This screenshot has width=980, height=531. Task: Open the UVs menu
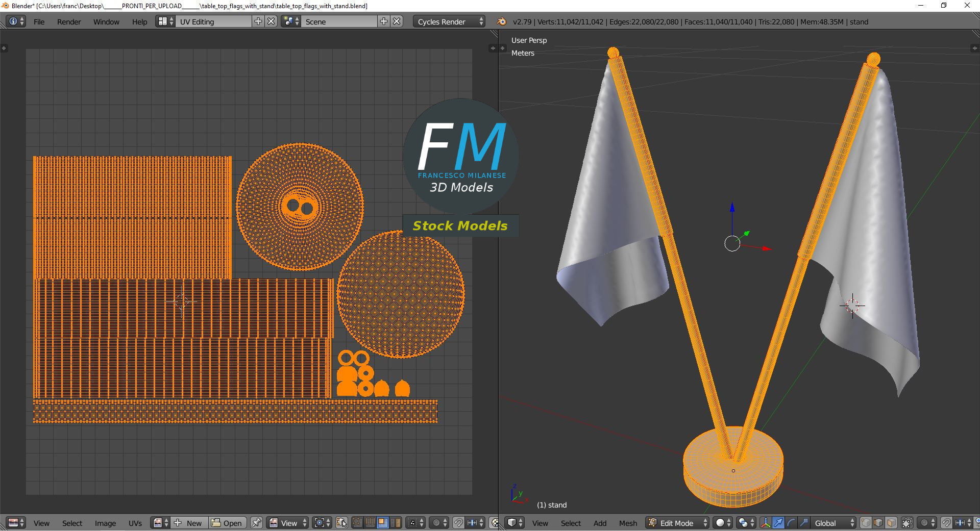point(135,523)
